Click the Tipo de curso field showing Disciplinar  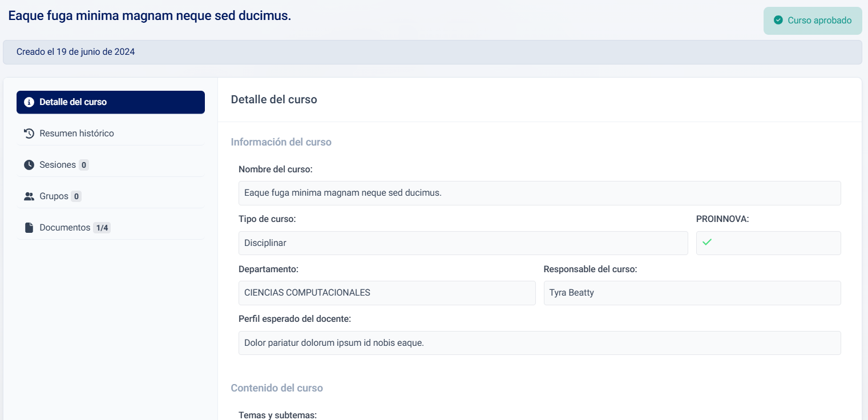coord(463,243)
